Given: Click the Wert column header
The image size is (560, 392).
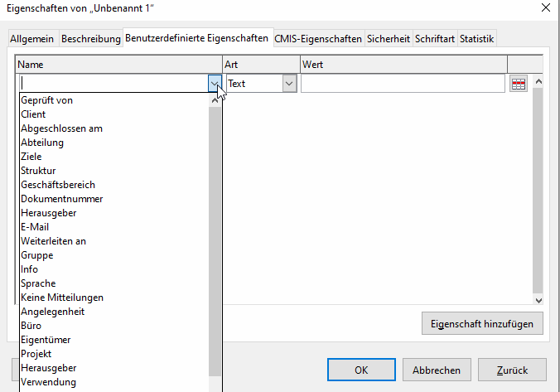Looking at the screenshot, I should click(x=404, y=65).
